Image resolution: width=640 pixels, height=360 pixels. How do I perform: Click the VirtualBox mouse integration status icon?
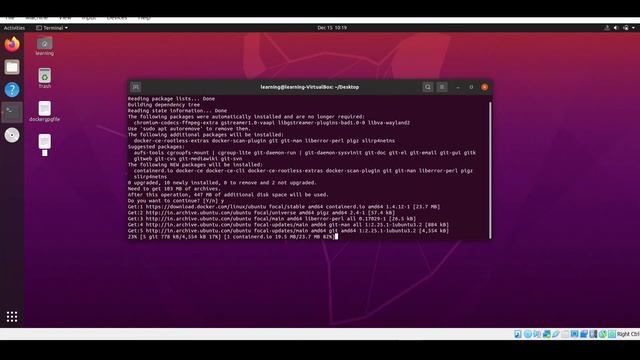[603, 334]
